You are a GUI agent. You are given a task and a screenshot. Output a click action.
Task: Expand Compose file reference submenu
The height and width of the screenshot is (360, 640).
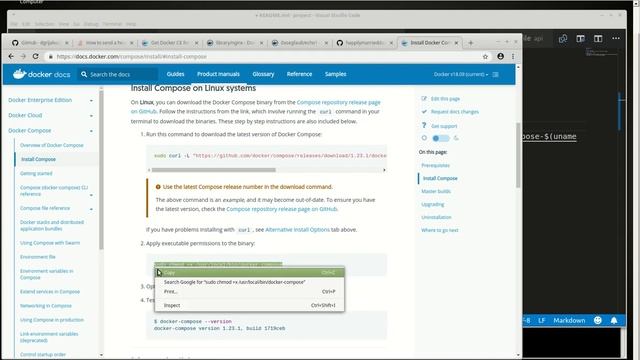click(91, 209)
